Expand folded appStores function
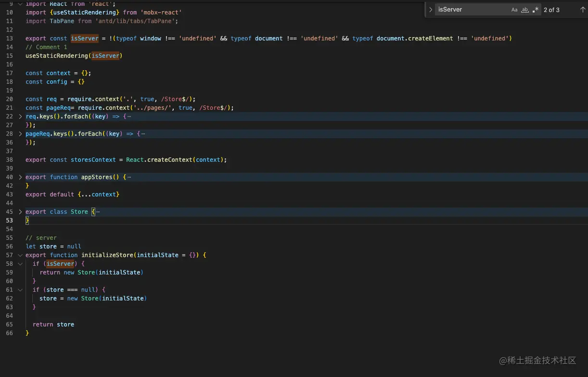Screen dimensions: 588x377 click(20, 177)
